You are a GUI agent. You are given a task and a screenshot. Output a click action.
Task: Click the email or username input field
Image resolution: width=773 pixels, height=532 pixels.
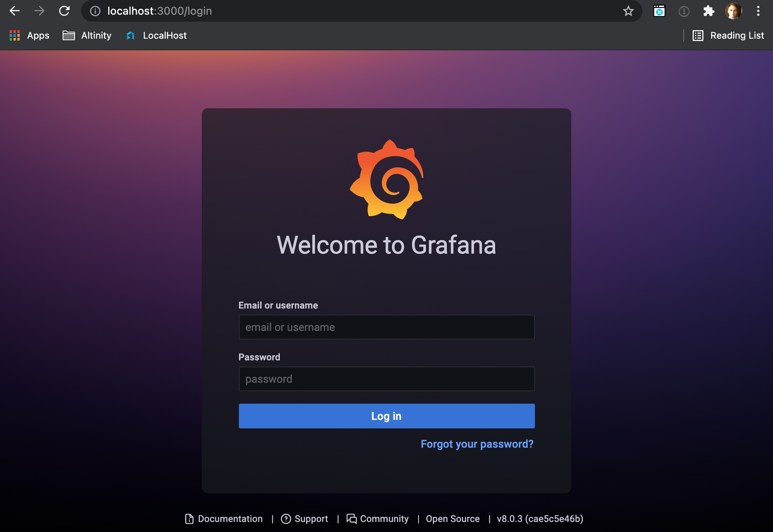coord(386,326)
